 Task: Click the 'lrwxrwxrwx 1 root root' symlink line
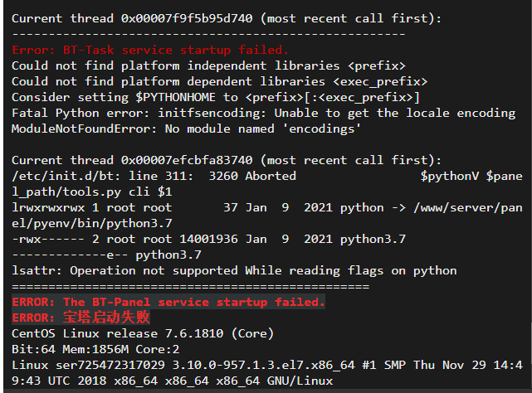(266, 208)
